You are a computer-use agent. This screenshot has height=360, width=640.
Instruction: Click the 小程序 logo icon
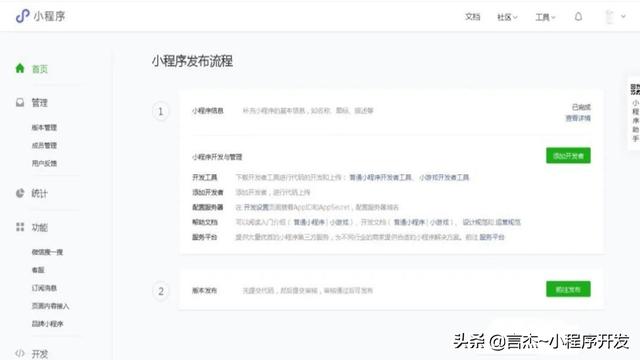tap(22, 16)
